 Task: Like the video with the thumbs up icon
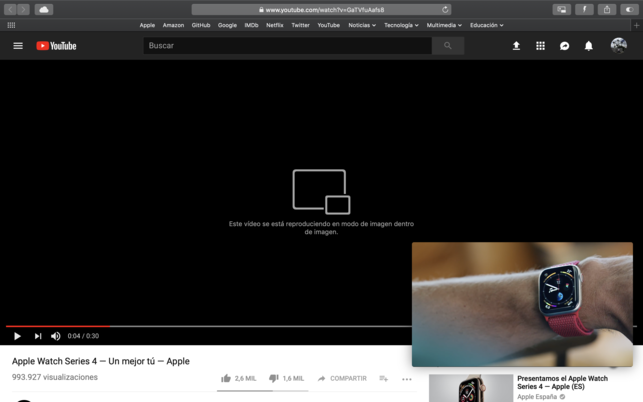click(x=226, y=378)
